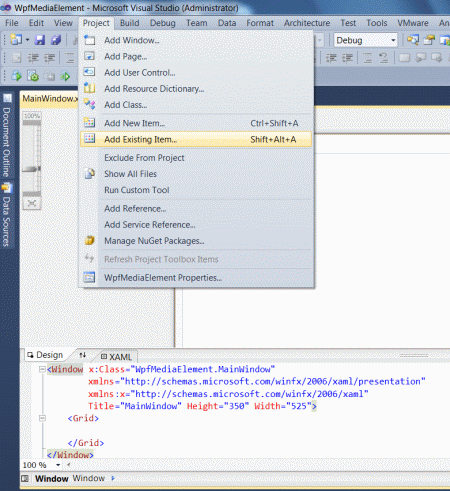Open the Build menu
This screenshot has width=450, height=491.
129,23
